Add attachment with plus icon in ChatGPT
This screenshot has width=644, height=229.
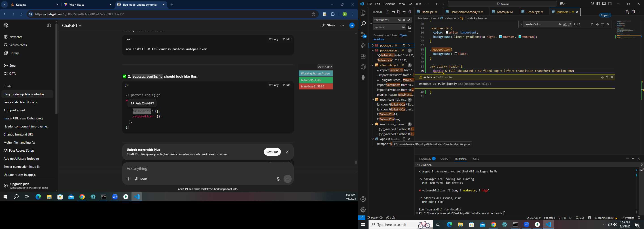[128, 179]
